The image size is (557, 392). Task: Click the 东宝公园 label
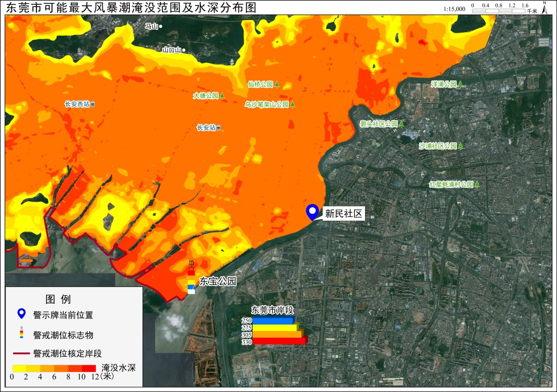click(218, 281)
